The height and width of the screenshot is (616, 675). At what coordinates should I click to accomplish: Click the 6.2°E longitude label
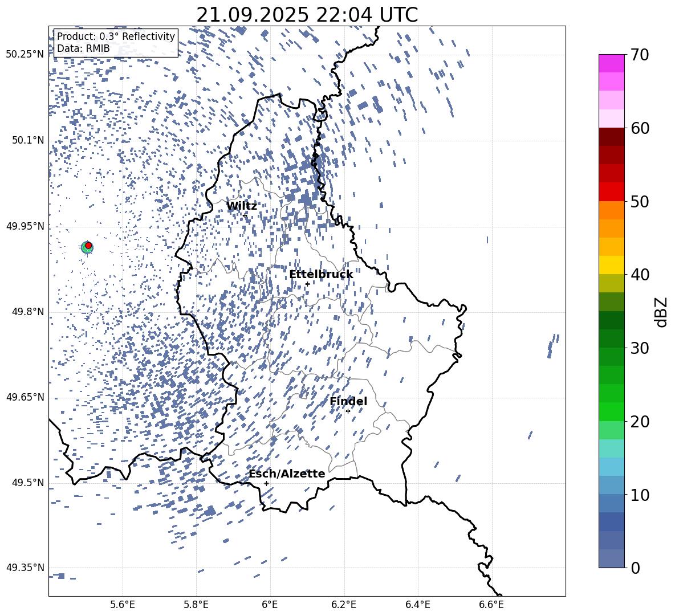pos(344,605)
